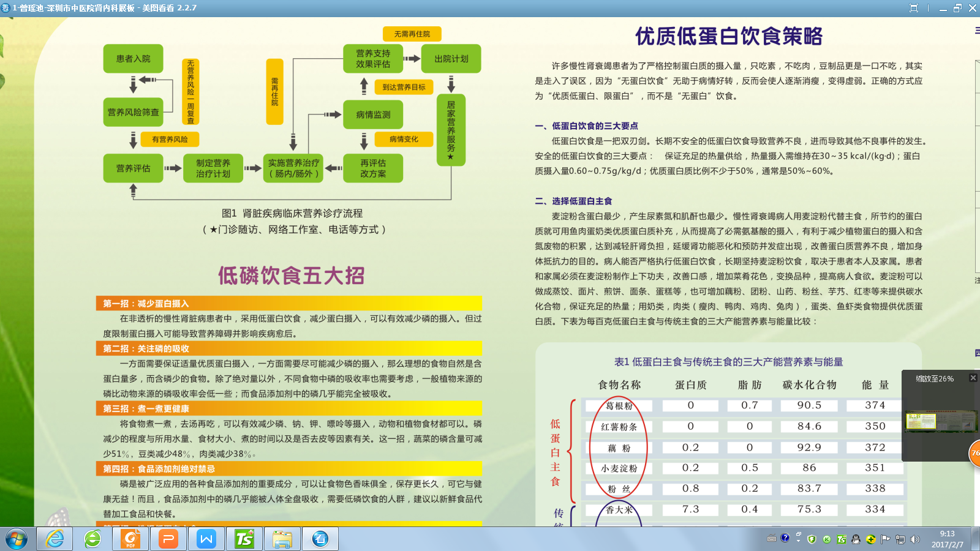Viewport: 980px width, 551px height.
Task: Open the Windows Start menu
Action: 17,539
